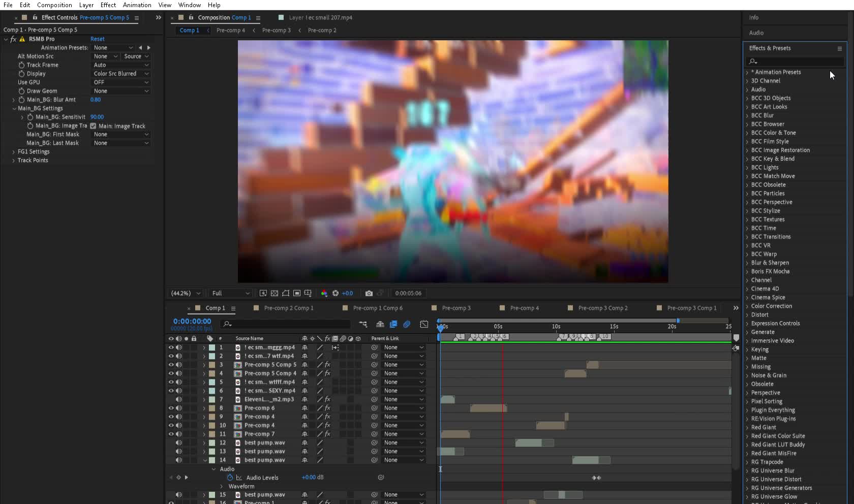The width and height of the screenshot is (854, 504).
Task: Take a snapshot of the composition viewer
Action: pyautogui.click(x=369, y=293)
